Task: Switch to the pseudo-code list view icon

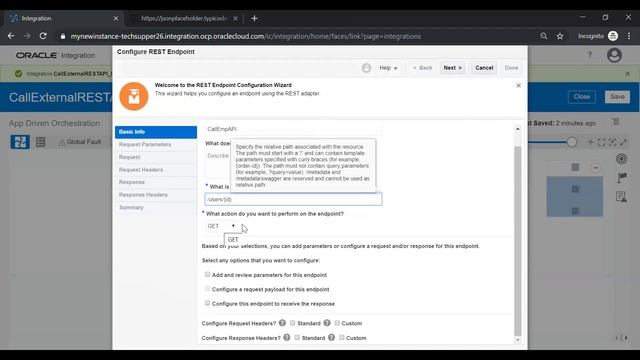Action: click(x=40, y=142)
